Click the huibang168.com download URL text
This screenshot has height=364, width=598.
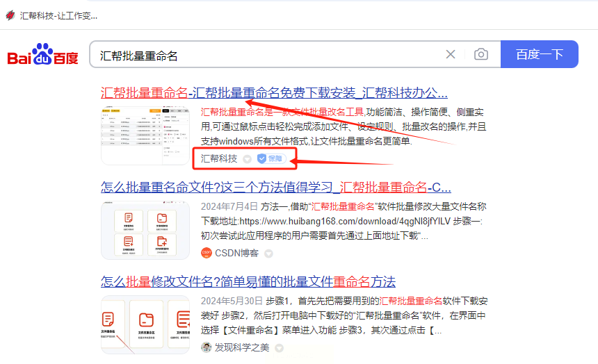click(x=345, y=222)
